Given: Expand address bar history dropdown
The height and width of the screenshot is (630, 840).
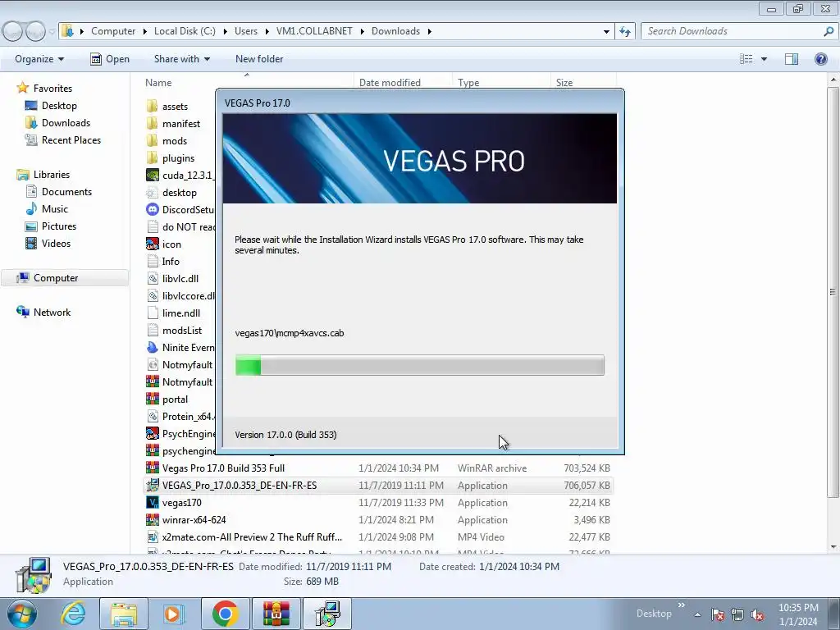Looking at the screenshot, I should click(x=606, y=32).
